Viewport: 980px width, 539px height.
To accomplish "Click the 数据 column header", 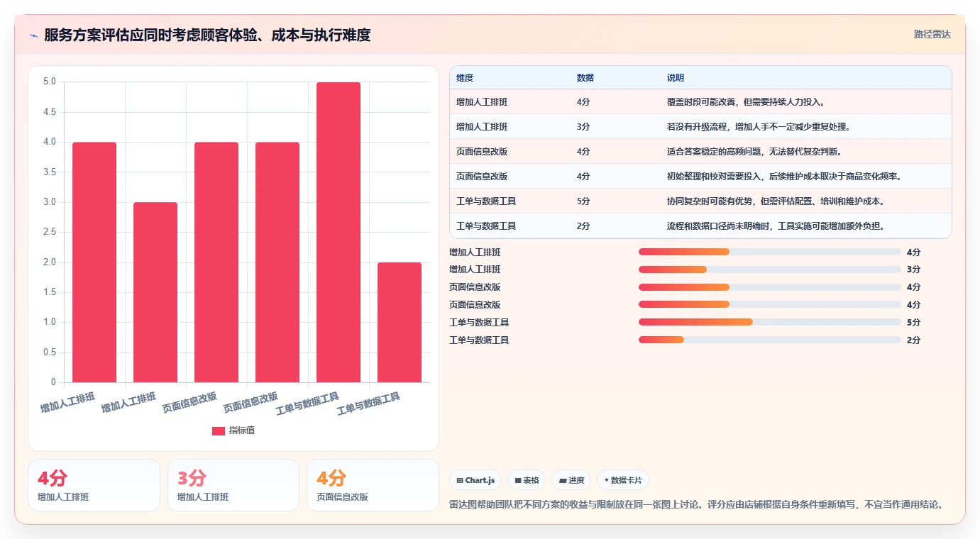I will 585,77.
